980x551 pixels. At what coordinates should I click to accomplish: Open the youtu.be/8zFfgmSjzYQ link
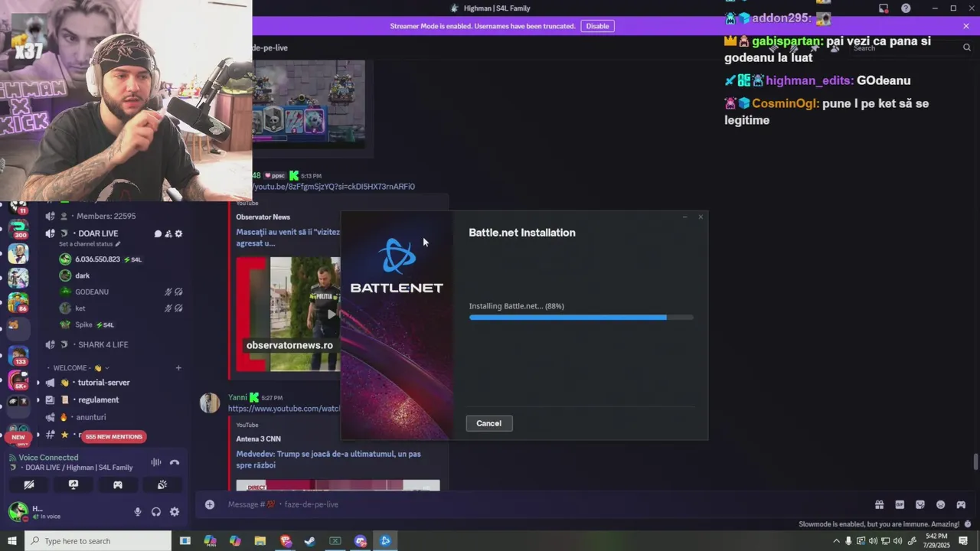pos(333,187)
